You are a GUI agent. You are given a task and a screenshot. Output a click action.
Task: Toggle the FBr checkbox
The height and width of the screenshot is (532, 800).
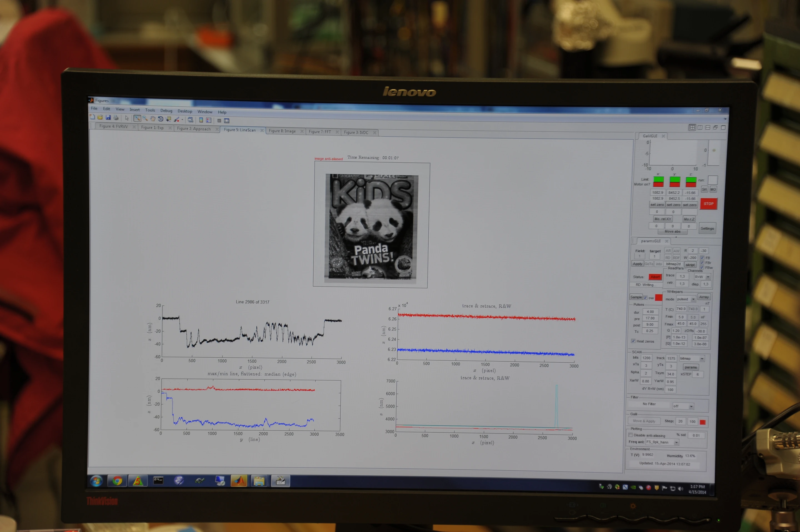(702, 263)
